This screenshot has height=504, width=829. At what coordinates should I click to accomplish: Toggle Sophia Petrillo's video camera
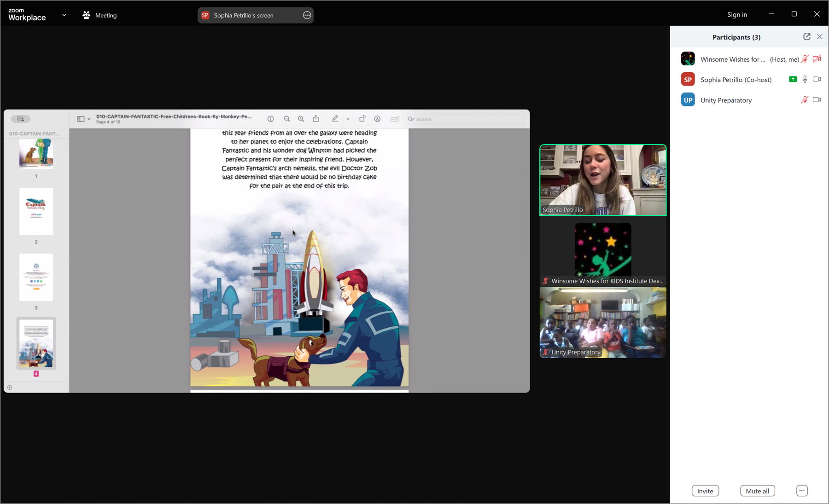tap(817, 79)
